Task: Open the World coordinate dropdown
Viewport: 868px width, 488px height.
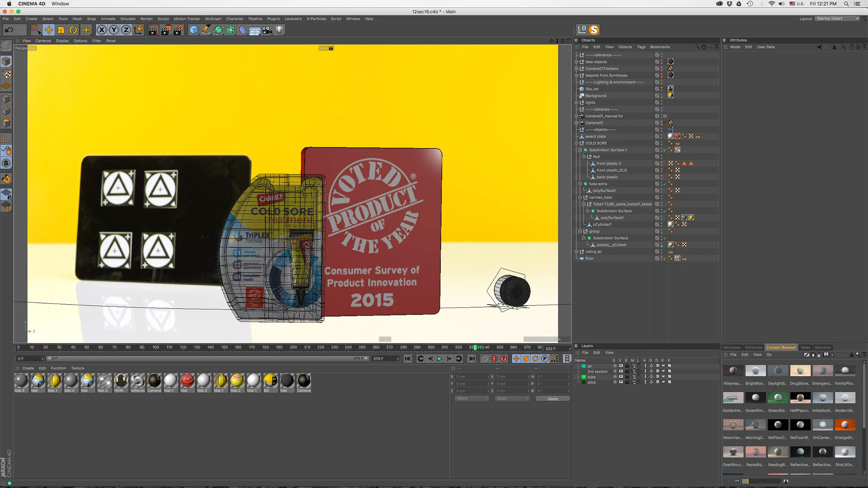Action: tap(472, 399)
